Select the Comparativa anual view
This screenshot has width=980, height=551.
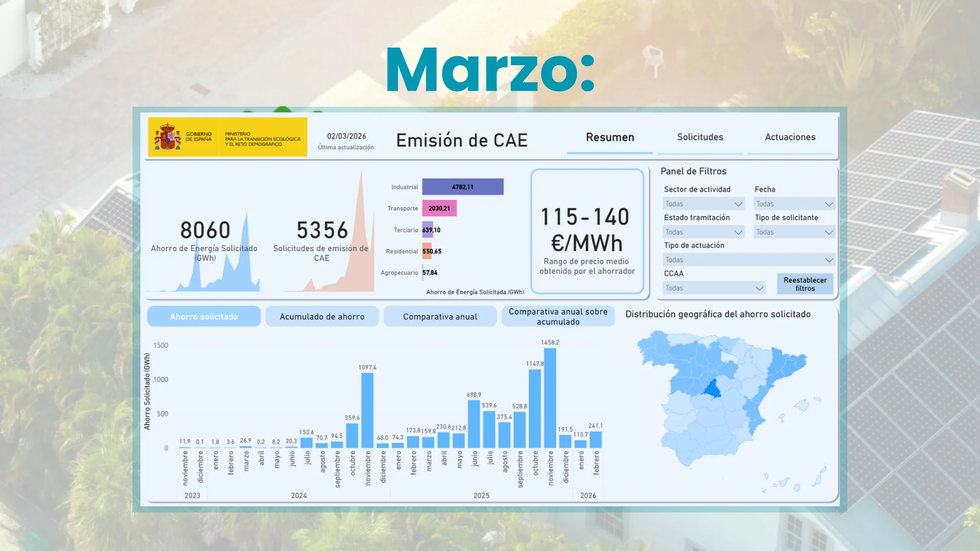tap(440, 316)
